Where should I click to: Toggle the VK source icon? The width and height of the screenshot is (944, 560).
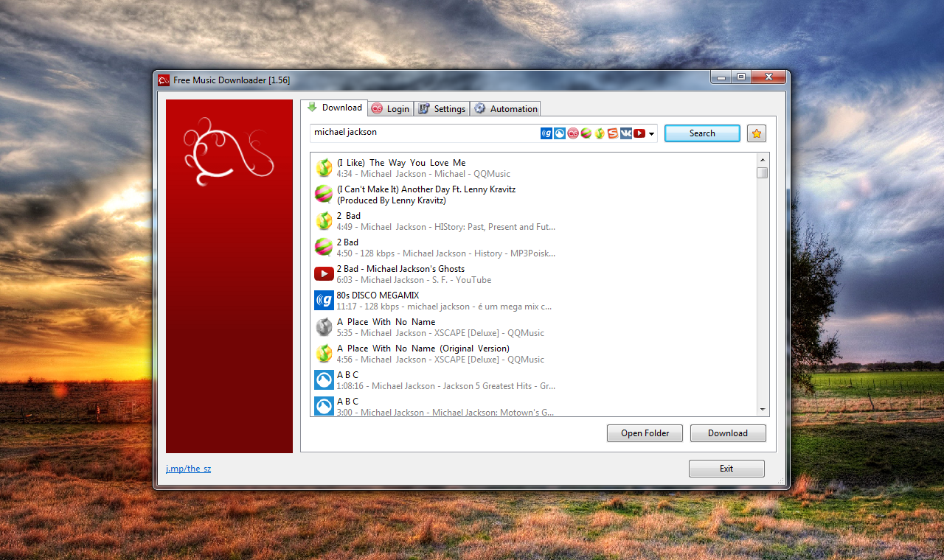coord(626,133)
